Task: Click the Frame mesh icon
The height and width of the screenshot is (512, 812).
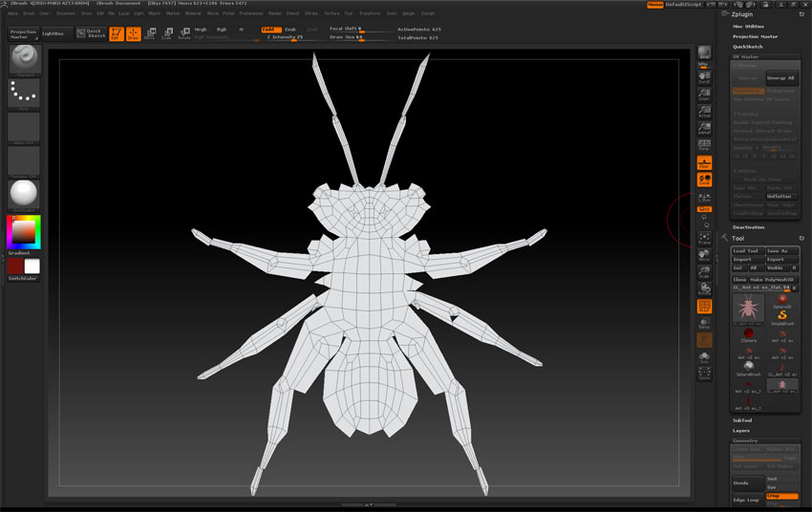Action: [704, 239]
